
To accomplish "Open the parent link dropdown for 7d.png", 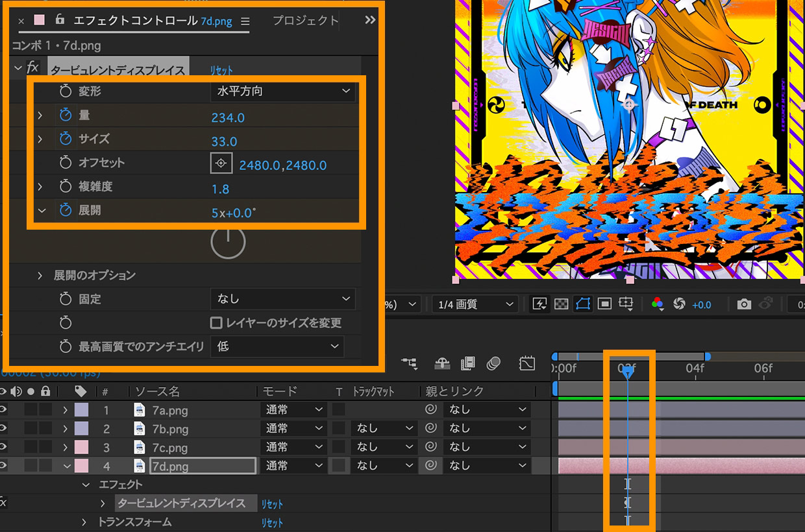I will (x=487, y=466).
